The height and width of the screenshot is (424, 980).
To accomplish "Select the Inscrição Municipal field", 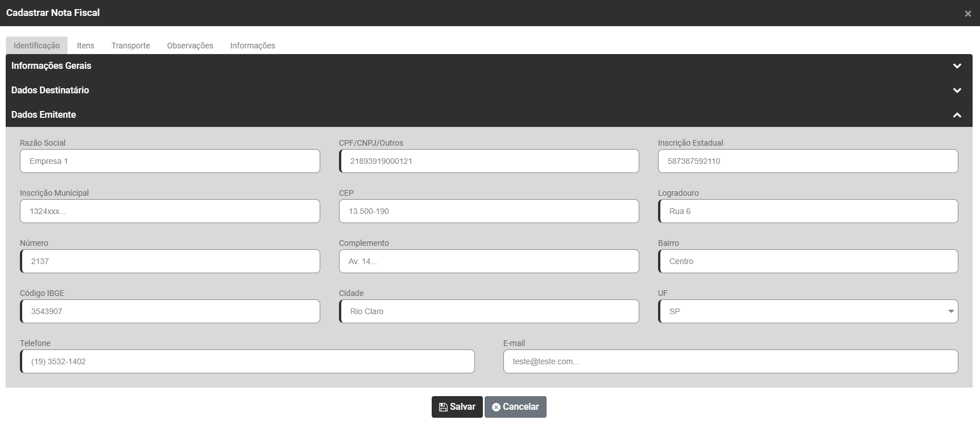I will tap(169, 211).
